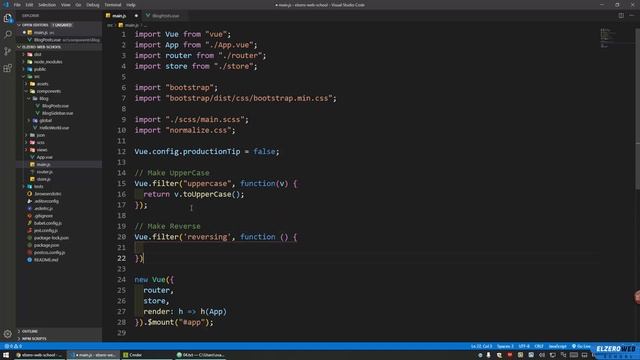The width and height of the screenshot is (640, 360).
Task: Open the Selection menu
Action: (47, 5)
